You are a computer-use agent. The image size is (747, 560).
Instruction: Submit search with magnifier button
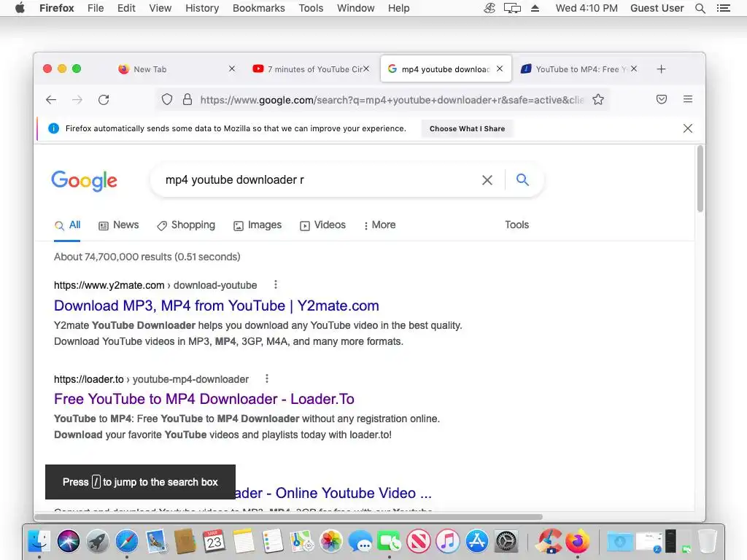point(522,179)
